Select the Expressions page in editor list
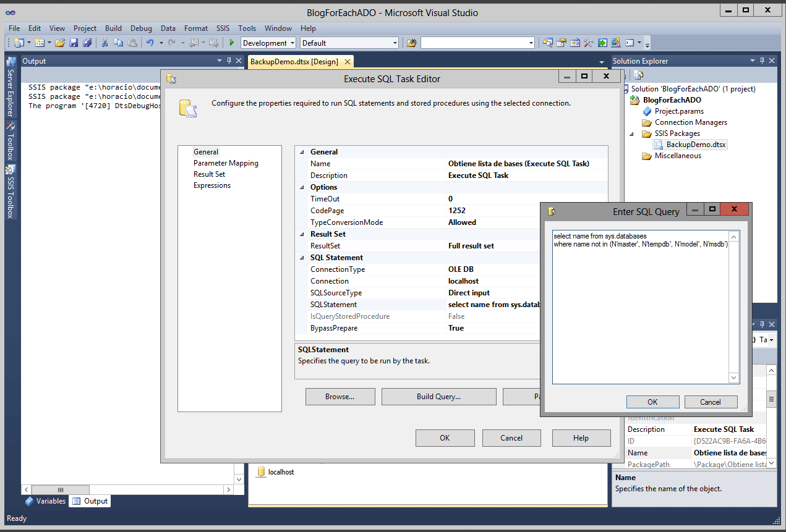The width and height of the screenshot is (786, 532). coord(212,185)
